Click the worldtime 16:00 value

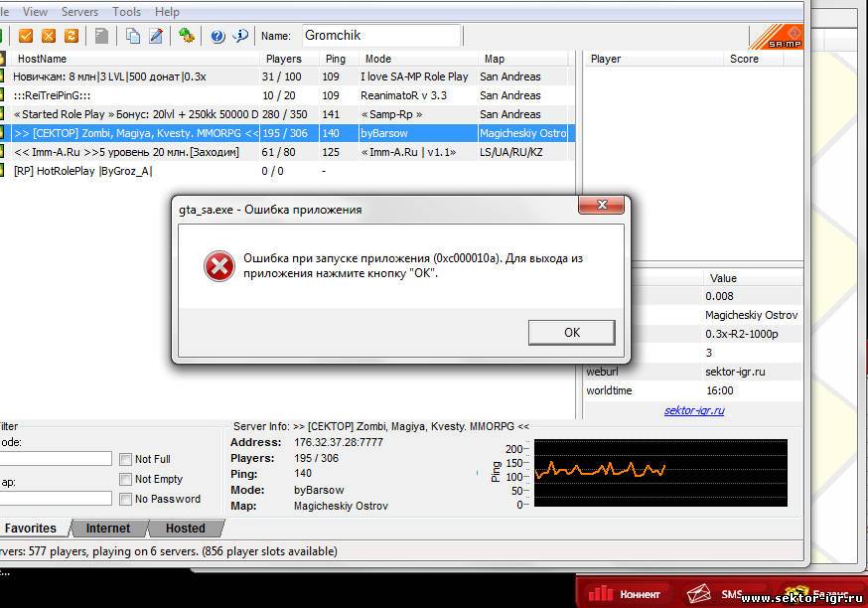[720, 390]
